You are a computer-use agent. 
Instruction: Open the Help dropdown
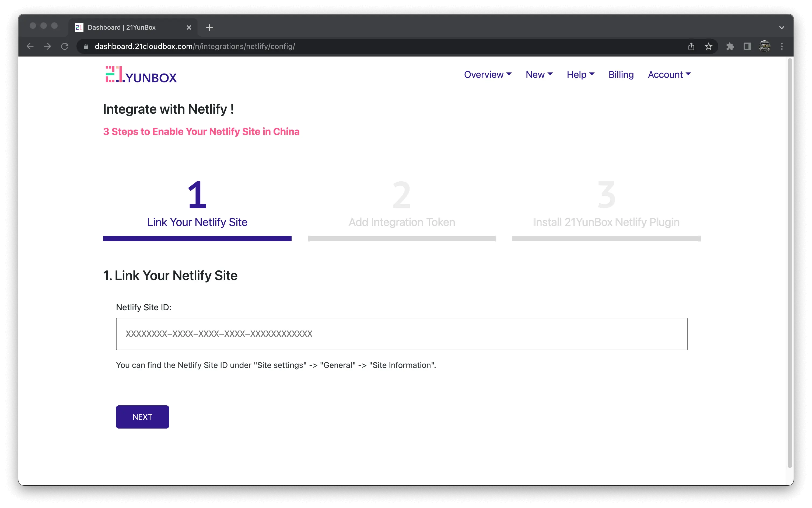[580, 75]
